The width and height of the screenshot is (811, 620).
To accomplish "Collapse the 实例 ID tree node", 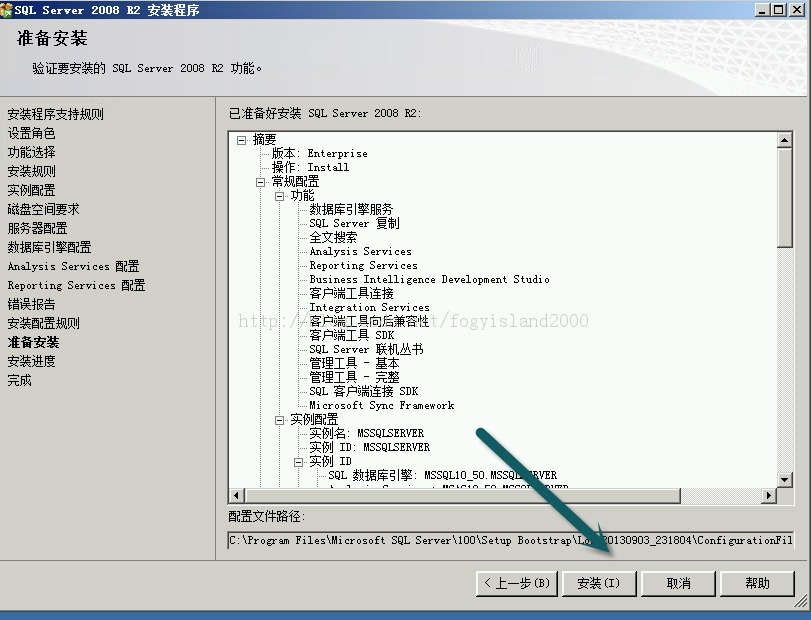I will pos(298,462).
